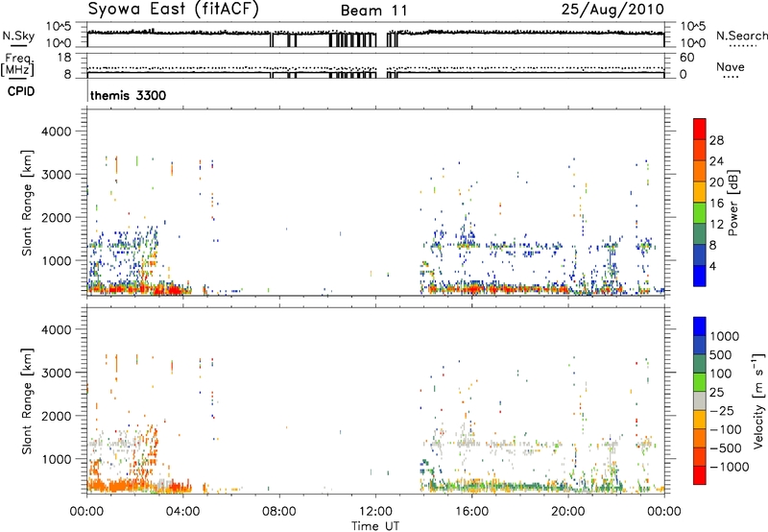Click the dotted line sample under 'N.Search'
The image size is (768, 532).
742,46
